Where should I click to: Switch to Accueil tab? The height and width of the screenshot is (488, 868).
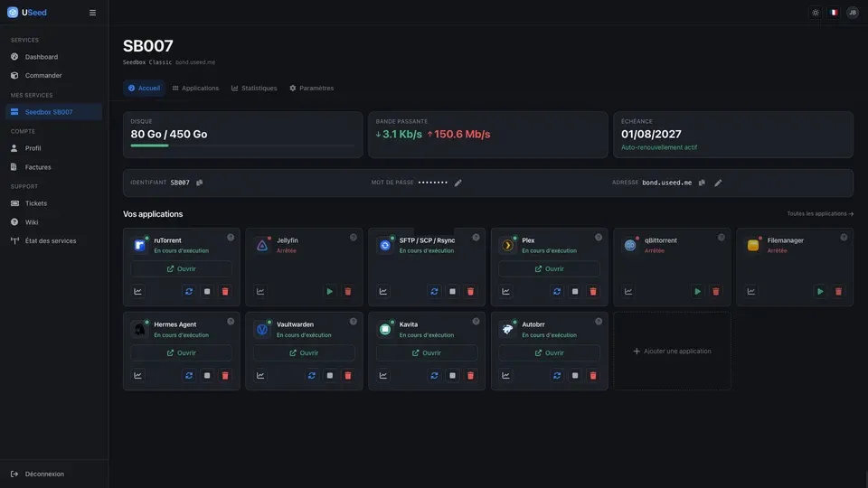point(144,88)
